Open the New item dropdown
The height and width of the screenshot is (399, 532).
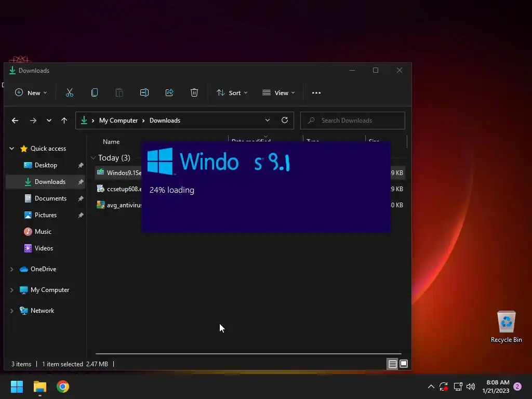[x=31, y=92]
